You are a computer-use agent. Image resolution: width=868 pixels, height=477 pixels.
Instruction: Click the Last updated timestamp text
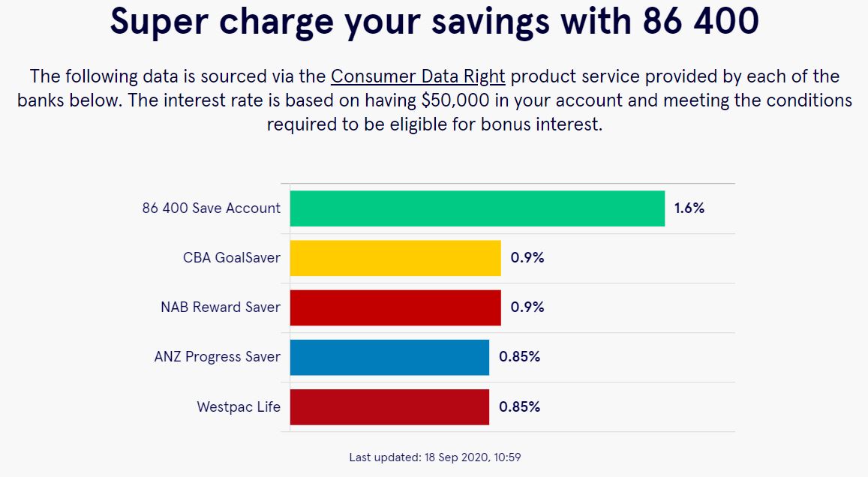[434, 457]
